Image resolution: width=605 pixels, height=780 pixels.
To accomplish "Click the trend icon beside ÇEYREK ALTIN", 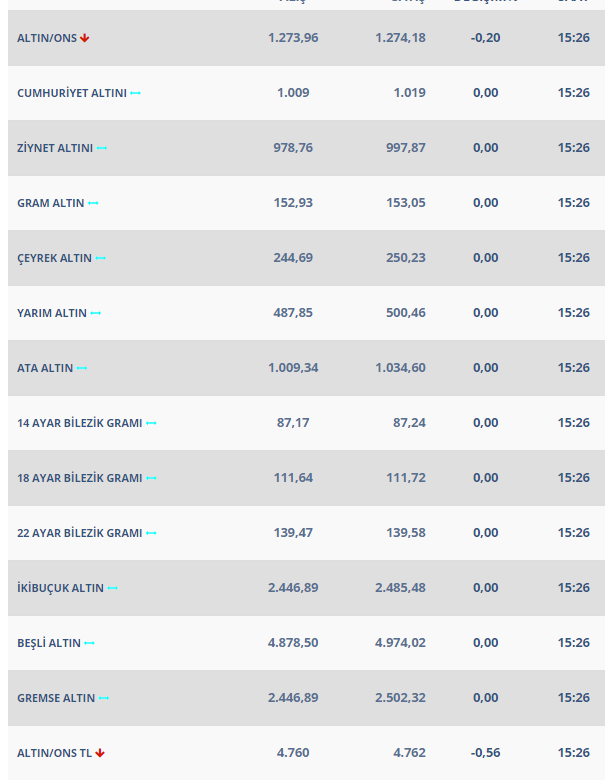I will click(101, 258).
